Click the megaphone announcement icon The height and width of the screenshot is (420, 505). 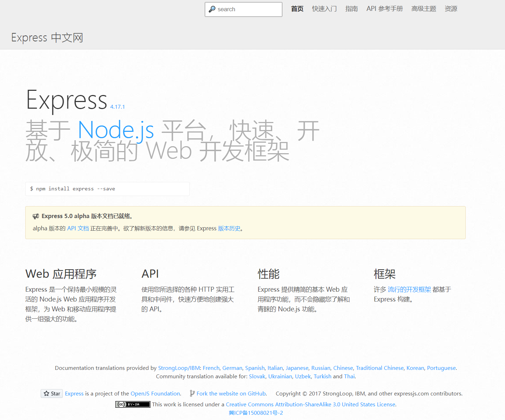(x=36, y=216)
